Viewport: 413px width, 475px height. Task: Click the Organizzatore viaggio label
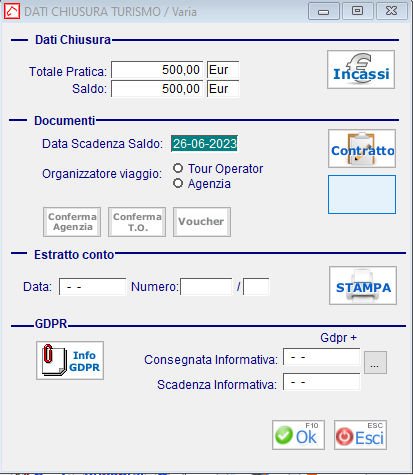tap(102, 174)
